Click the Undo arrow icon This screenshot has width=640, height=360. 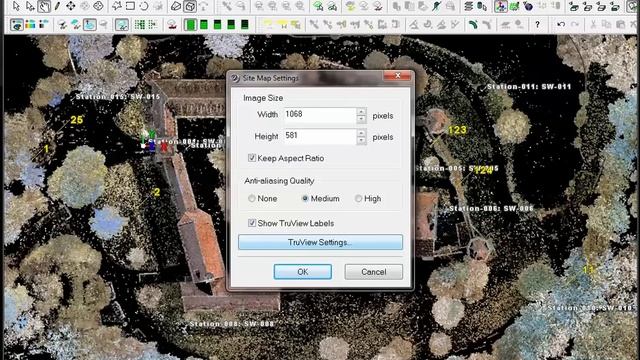[x=561, y=25]
